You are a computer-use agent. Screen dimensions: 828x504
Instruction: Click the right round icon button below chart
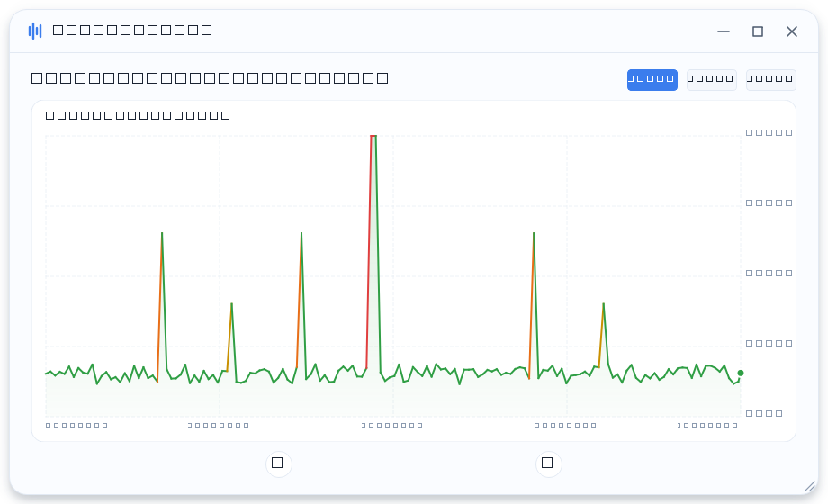[x=548, y=463]
